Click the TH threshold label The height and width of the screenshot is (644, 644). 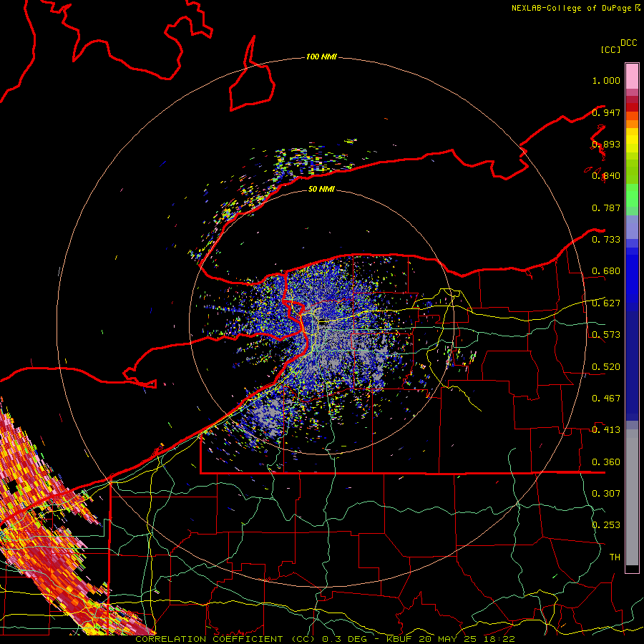coord(615,557)
